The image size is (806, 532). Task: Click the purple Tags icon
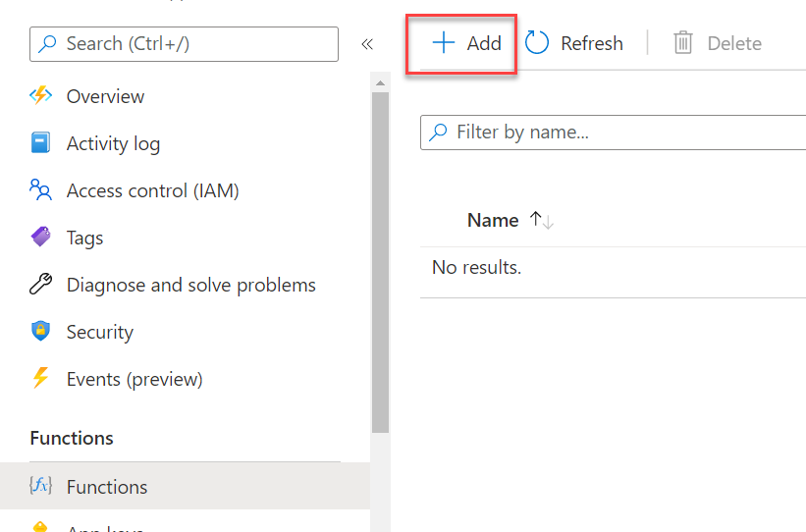[x=40, y=238]
